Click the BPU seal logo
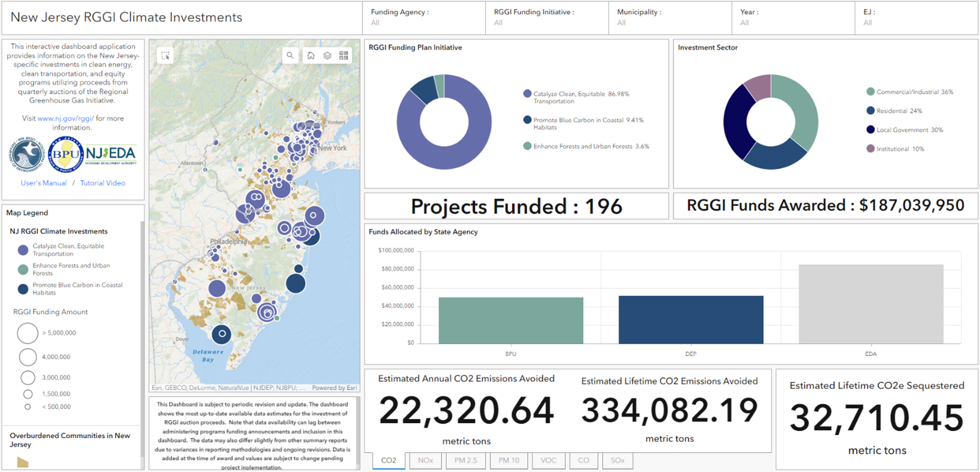This screenshot has height=472, width=980. coord(65,154)
